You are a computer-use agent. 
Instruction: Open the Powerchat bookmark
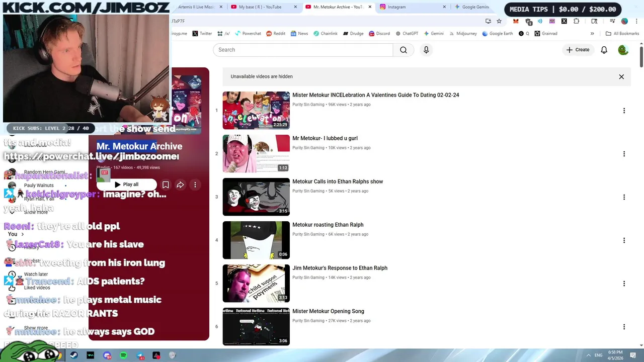(247, 34)
